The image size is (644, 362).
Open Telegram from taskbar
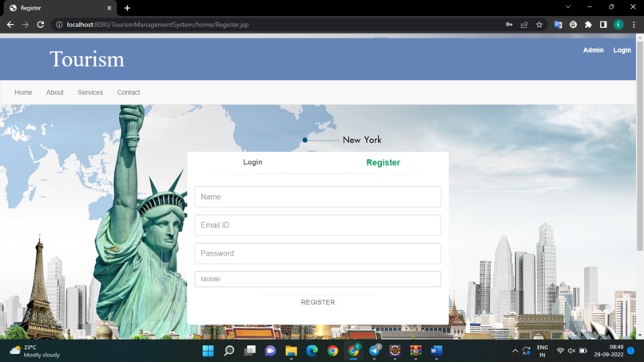pyautogui.click(x=375, y=351)
